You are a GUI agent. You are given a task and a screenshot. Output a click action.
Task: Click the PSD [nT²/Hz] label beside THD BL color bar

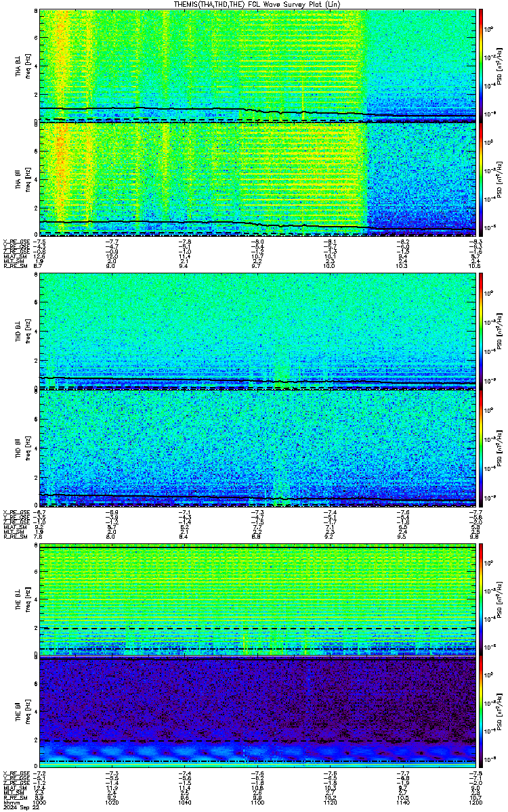point(499,332)
